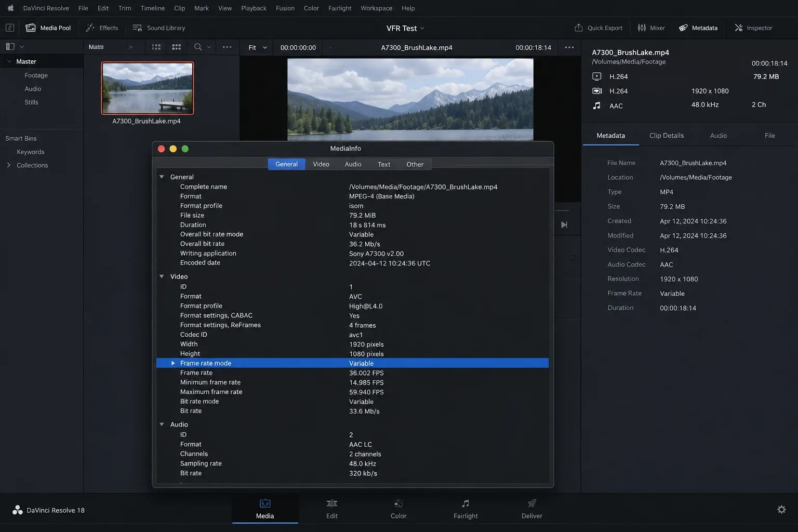Click the Quick Export button
The height and width of the screenshot is (532, 798).
click(x=598, y=28)
